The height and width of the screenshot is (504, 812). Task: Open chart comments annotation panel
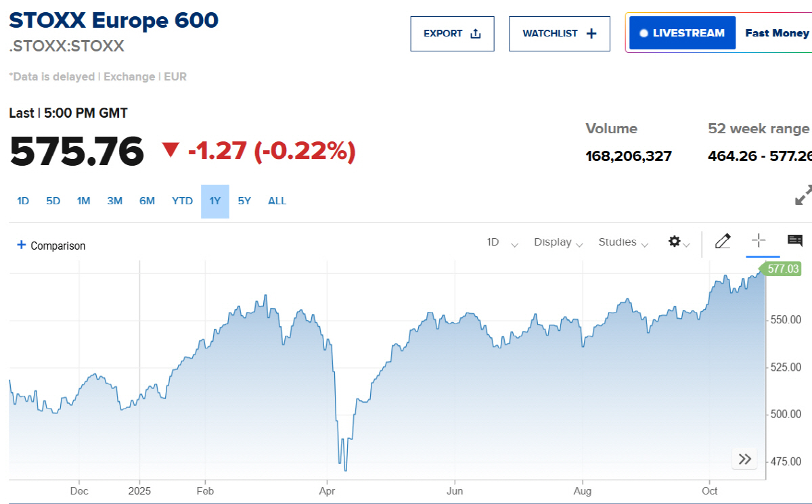(x=794, y=241)
